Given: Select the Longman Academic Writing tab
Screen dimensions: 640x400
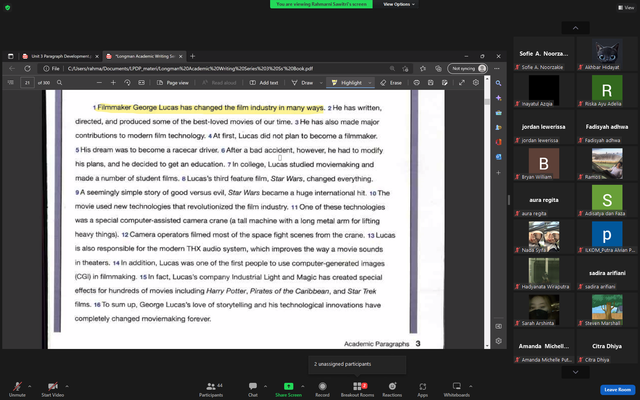Looking at the screenshot, I should pos(144,56).
